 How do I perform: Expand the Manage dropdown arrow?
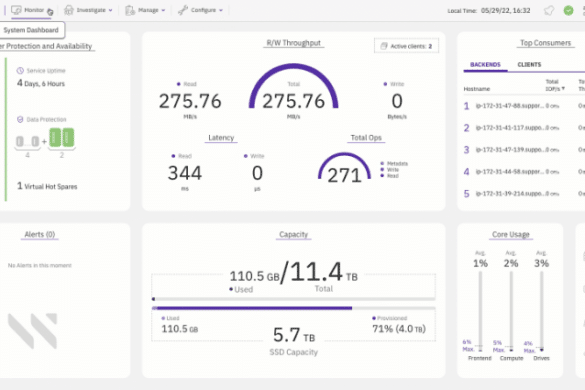[x=163, y=10]
